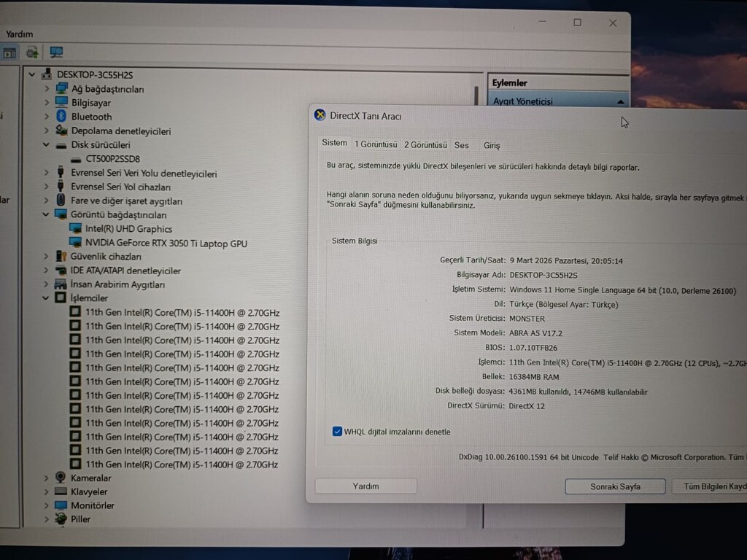This screenshot has height=560, width=747.
Task: Click the Bilgisayar monitor icon
Action: (61, 102)
